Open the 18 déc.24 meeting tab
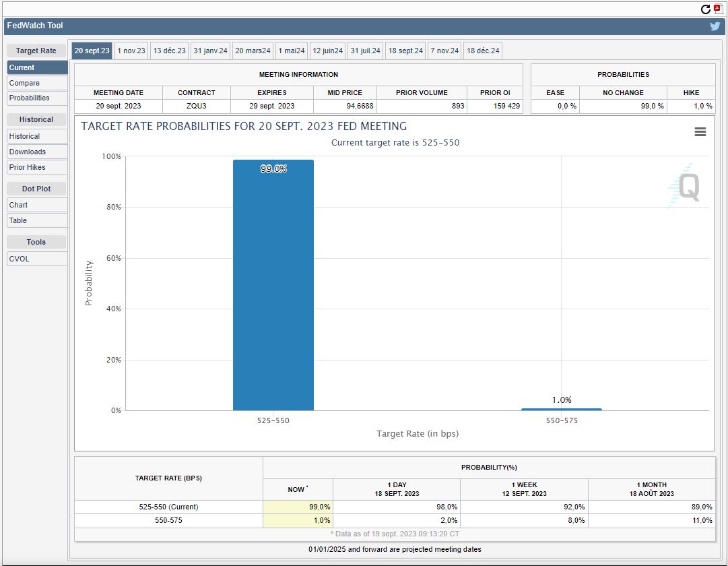 click(x=483, y=51)
